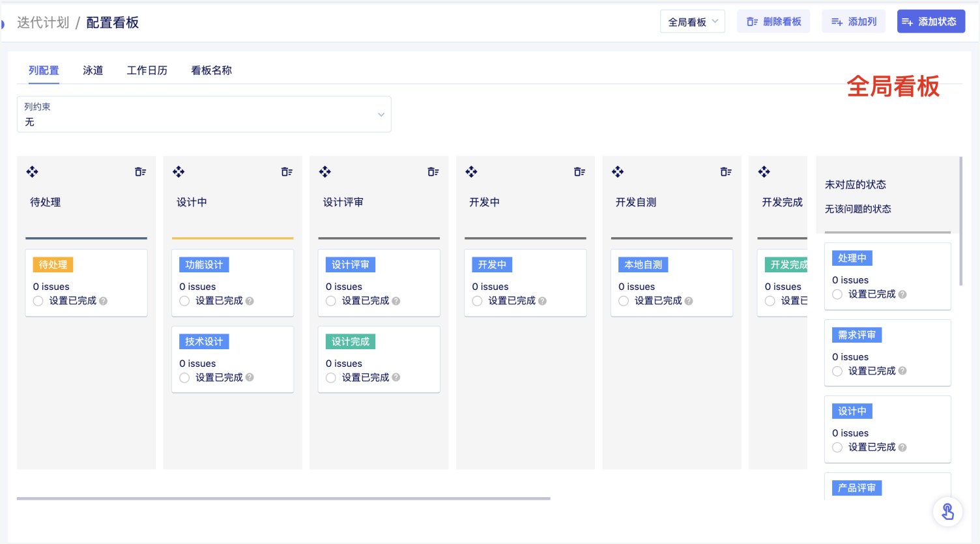The height and width of the screenshot is (544, 980).
Task: Switch to the 列配置 tab
Action: tap(44, 70)
